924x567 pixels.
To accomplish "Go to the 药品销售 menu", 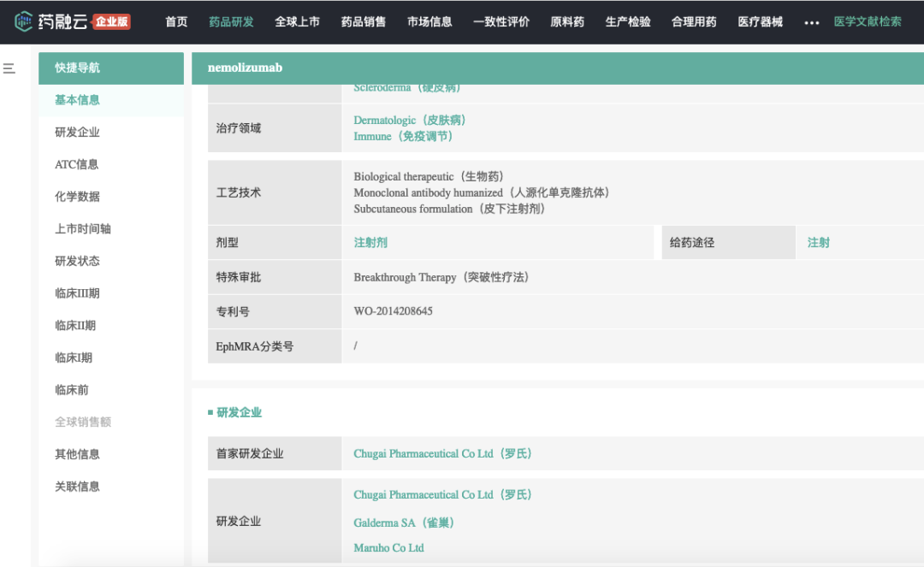I will tap(363, 21).
